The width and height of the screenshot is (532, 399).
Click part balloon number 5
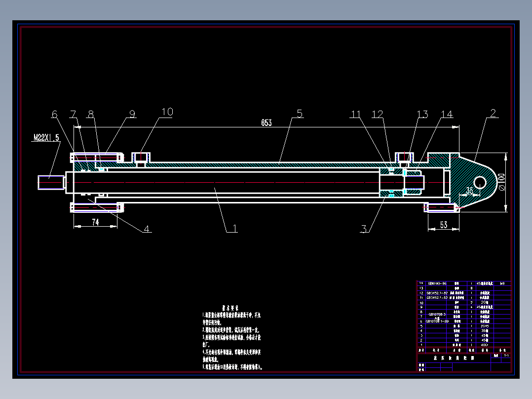[299, 114]
